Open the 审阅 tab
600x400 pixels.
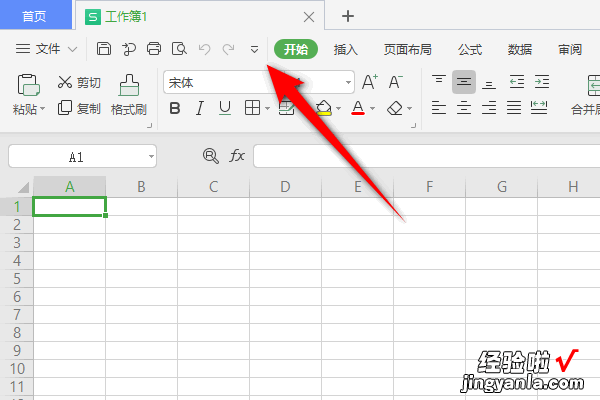(570, 49)
